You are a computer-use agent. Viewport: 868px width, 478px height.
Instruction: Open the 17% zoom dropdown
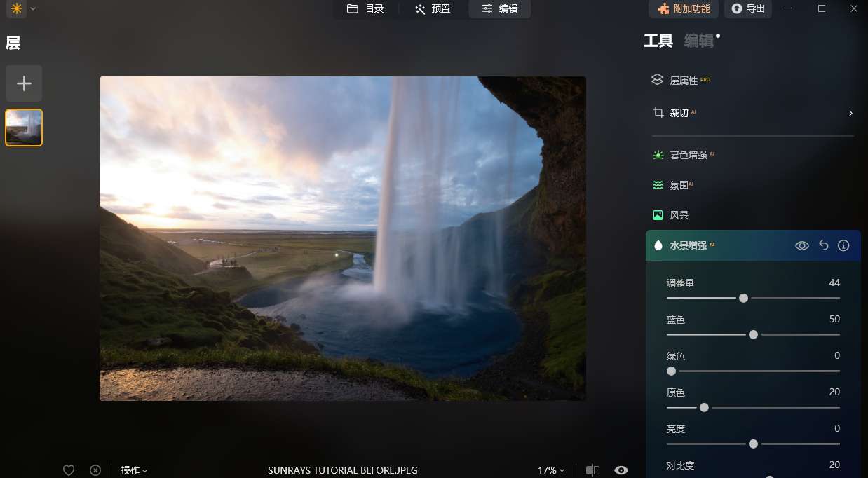tap(551, 470)
